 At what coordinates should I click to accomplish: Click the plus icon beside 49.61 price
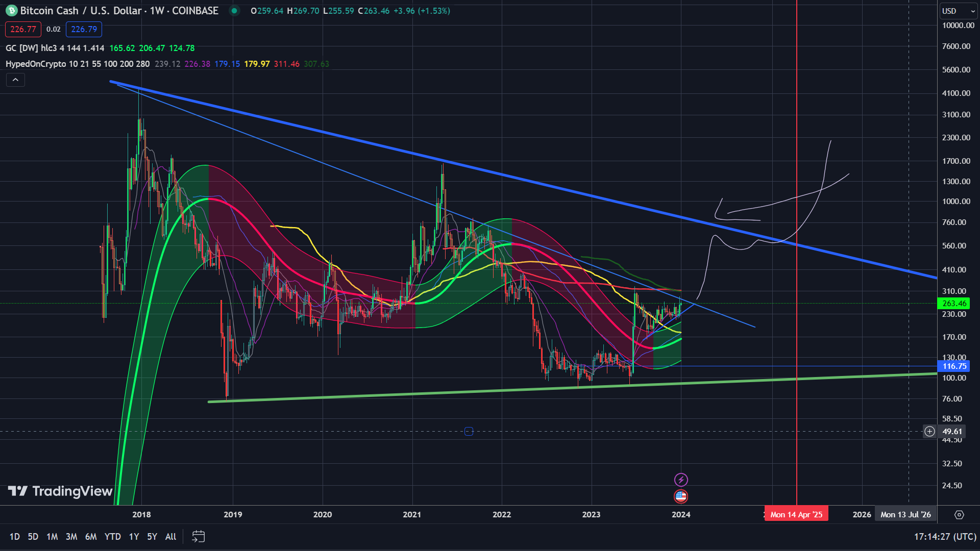[x=929, y=432]
